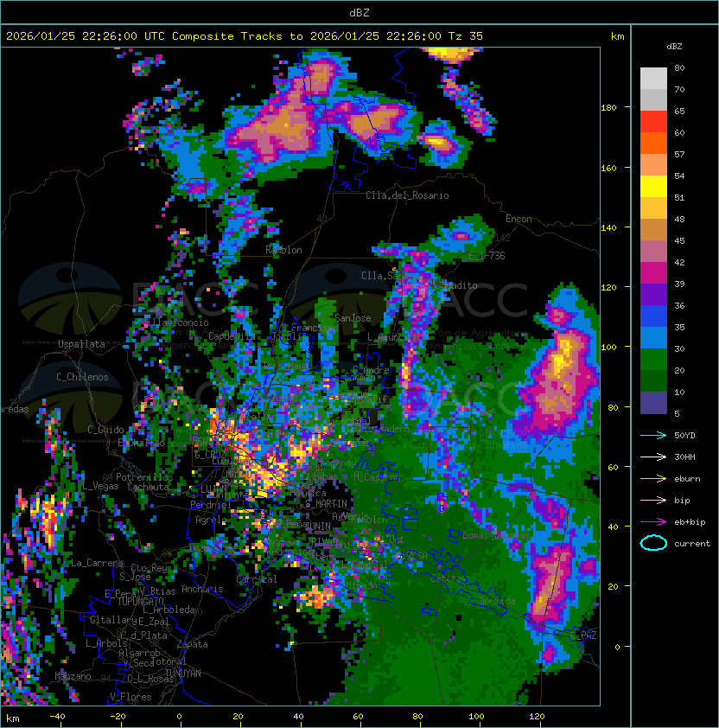Click the 'Potrerillos' place label
The width and height of the screenshot is (719, 728).
[x=144, y=476]
